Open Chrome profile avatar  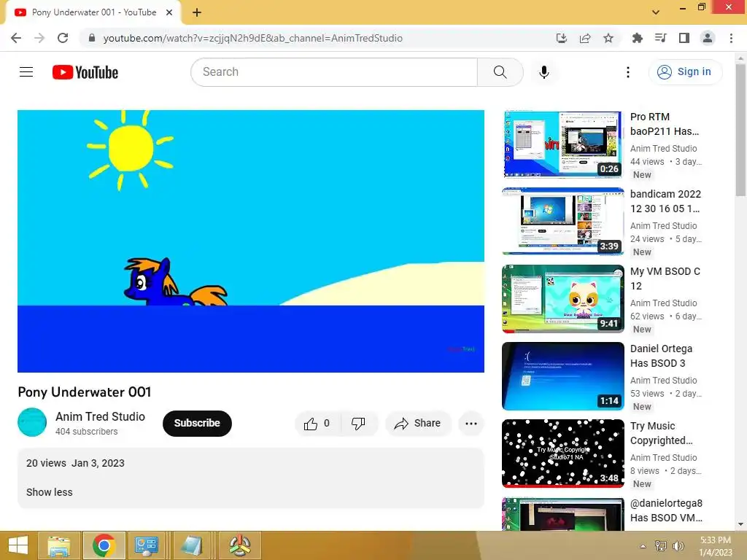pyautogui.click(x=708, y=38)
